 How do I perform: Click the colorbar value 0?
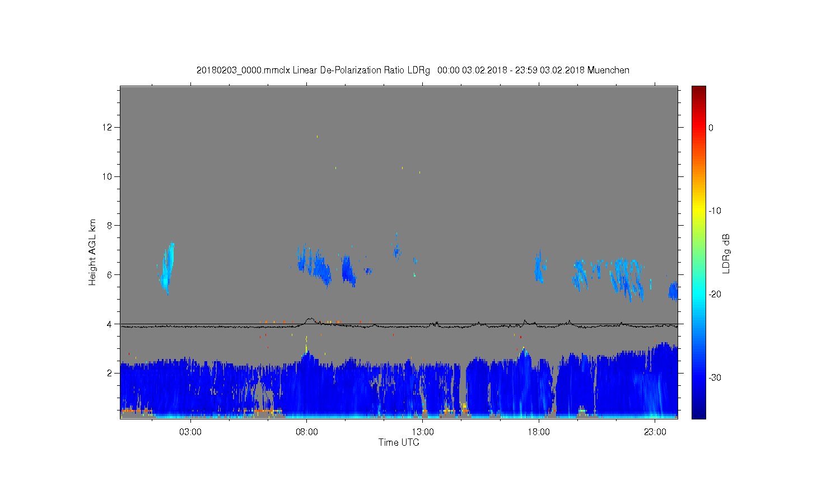(711, 128)
